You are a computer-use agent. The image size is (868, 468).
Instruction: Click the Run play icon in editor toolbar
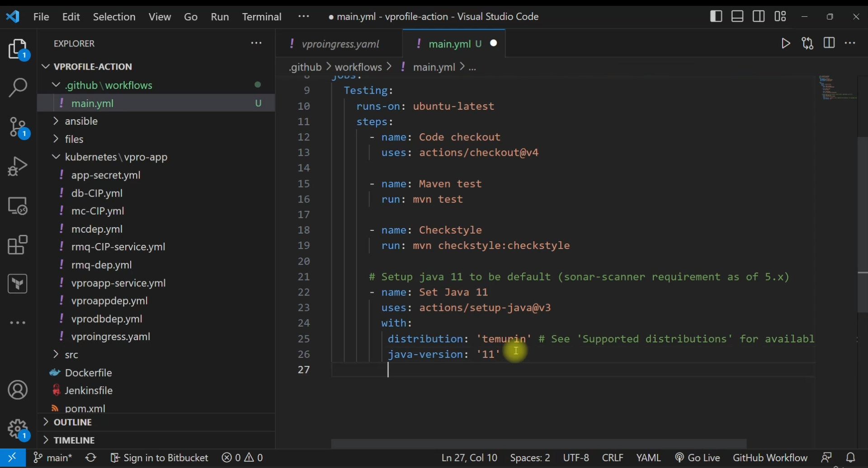786,43
